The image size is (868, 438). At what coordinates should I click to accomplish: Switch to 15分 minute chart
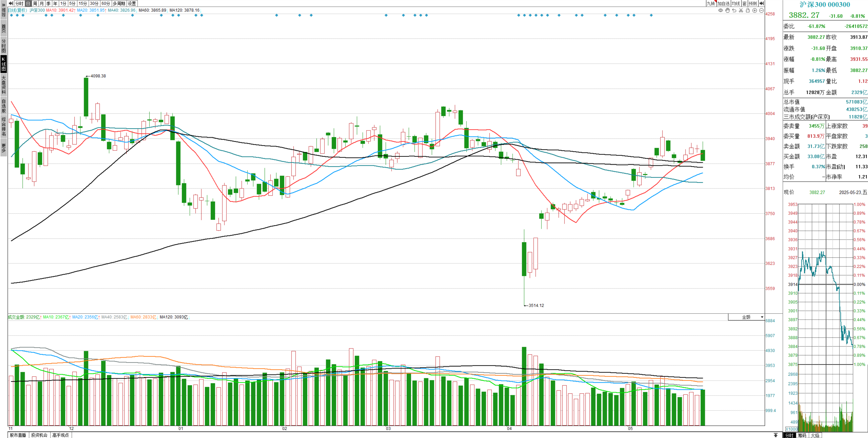coord(83,3)
